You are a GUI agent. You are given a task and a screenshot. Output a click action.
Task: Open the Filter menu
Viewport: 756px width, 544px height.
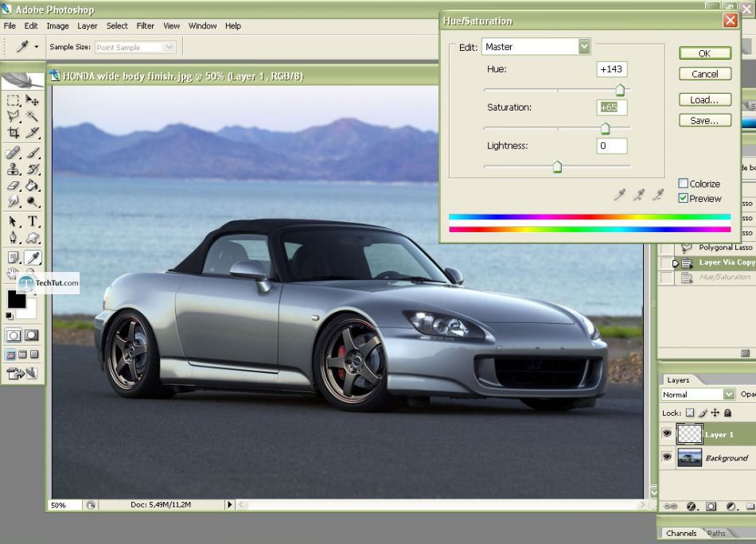pyautogui.click(x=145, y=26)
